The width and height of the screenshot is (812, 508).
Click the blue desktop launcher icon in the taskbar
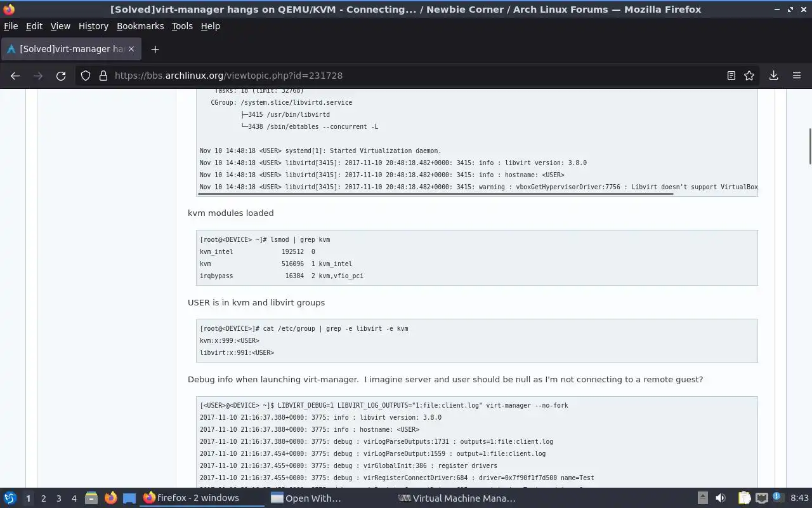point(129,498)
